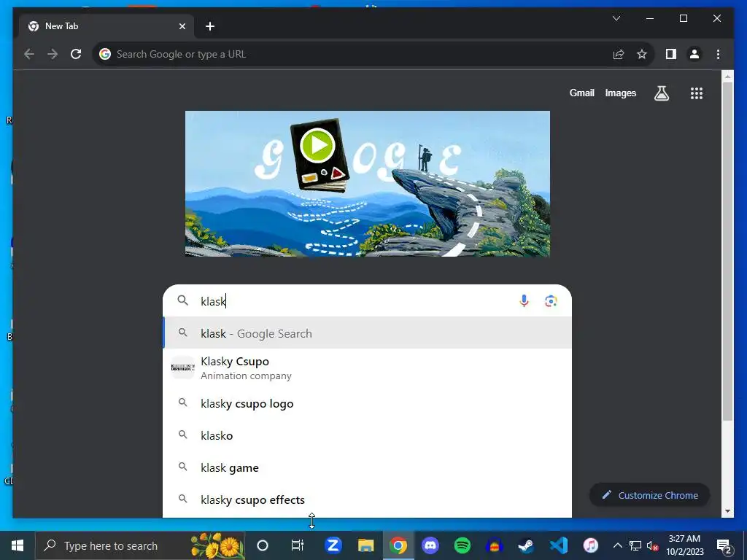Open Chrome side panel
Viewport: 747px width, 560px height.
coord(671,54)
